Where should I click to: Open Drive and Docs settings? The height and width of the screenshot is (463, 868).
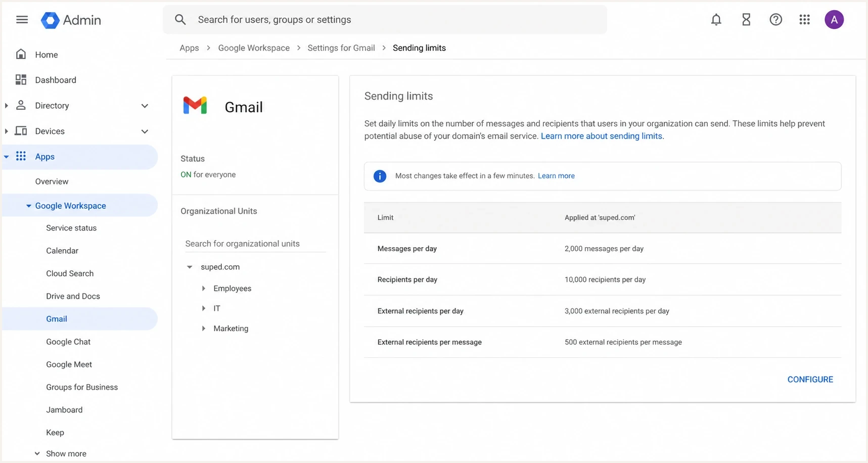click(73, 296)
